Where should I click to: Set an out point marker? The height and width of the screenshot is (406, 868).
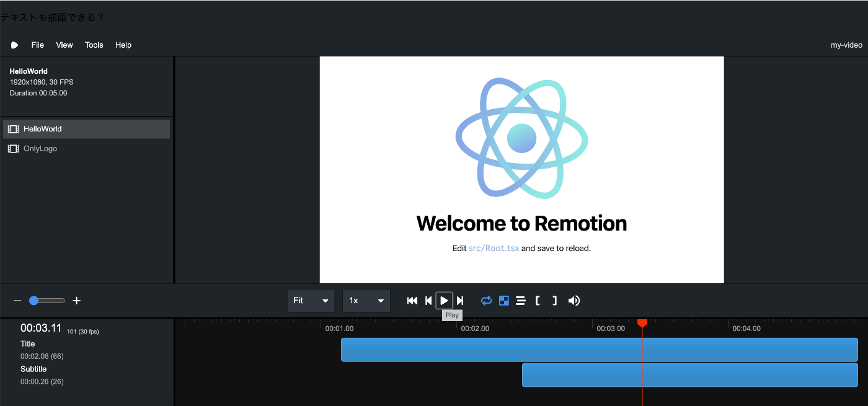click(554, 301)
